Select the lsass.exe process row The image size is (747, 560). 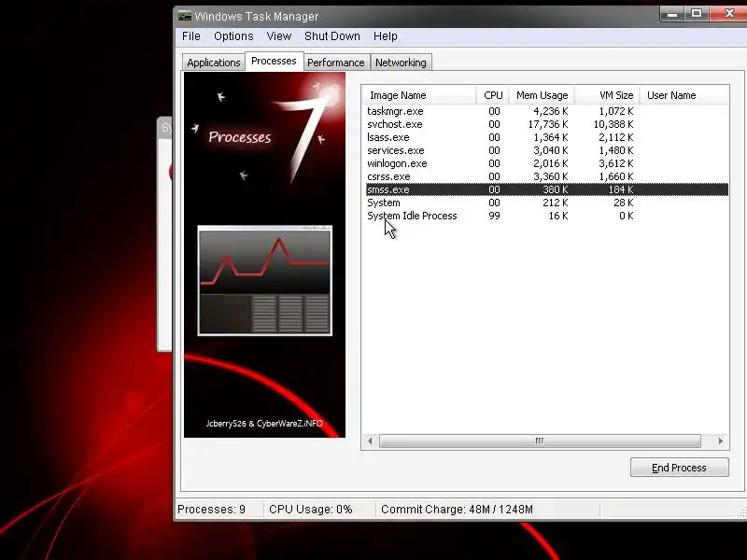pos(547,137)
